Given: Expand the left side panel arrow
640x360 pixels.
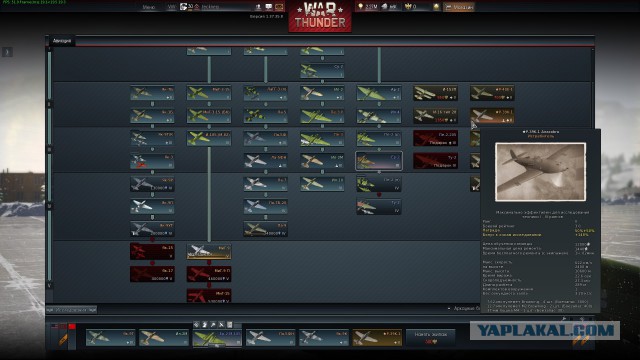Looking at the screenshot, I should coord(7,52).
